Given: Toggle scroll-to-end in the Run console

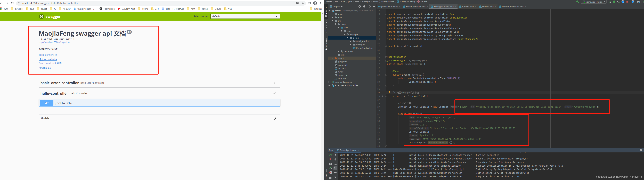Looking at the screenshot, I should pyautogui.click(x=336, y=168).
